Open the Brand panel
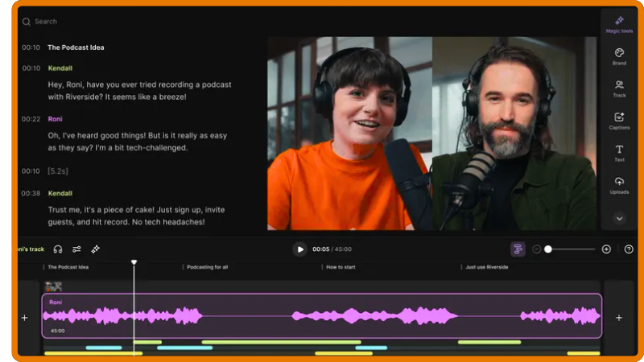The width and height of the screenshot is (644, 362). click(619, 56)
